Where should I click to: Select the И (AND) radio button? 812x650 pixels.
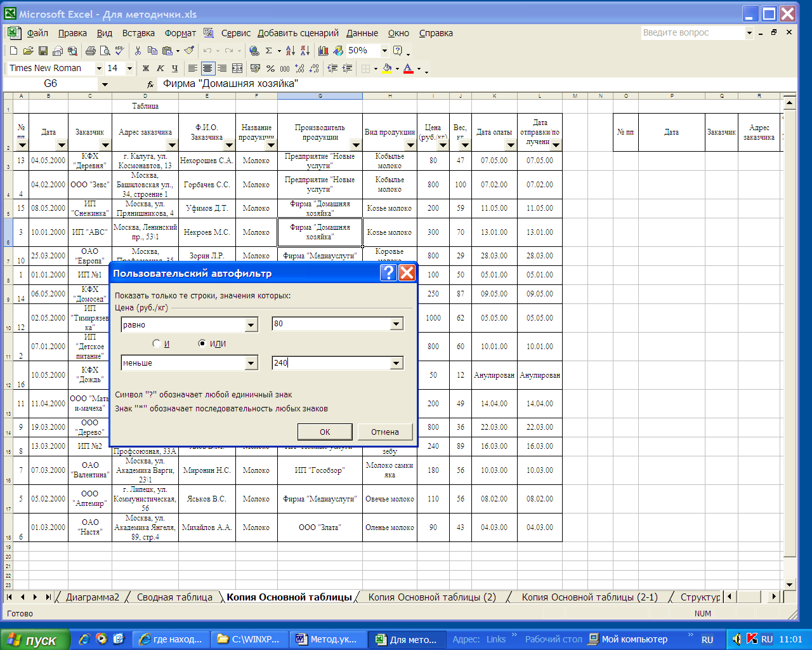(157, 343)
